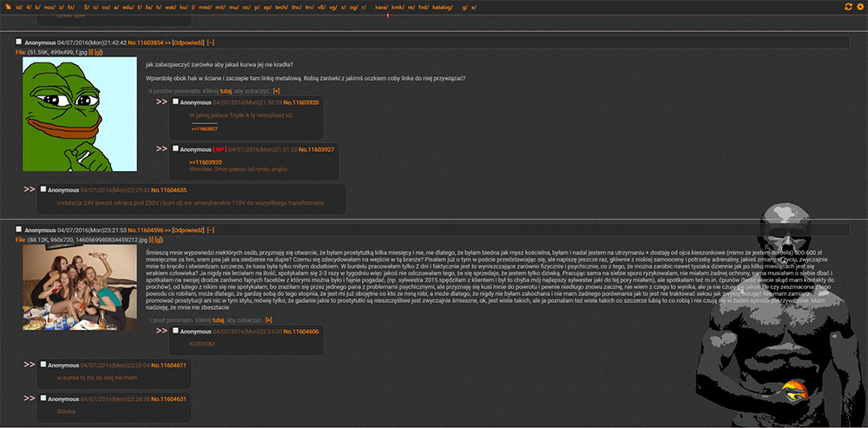Click the refresh icon in top bar
Image resolution: width=868 pixels, height=428 pixels.
[848, 7]
